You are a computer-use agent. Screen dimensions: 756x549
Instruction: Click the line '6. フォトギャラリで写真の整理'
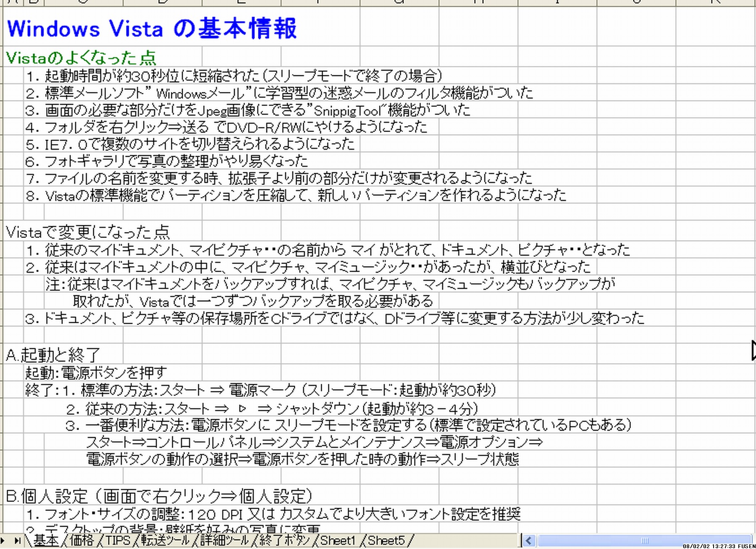167,161
